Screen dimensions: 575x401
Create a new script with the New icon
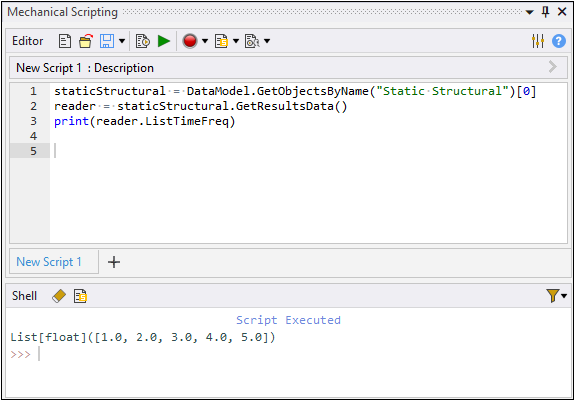click(65, 41)
